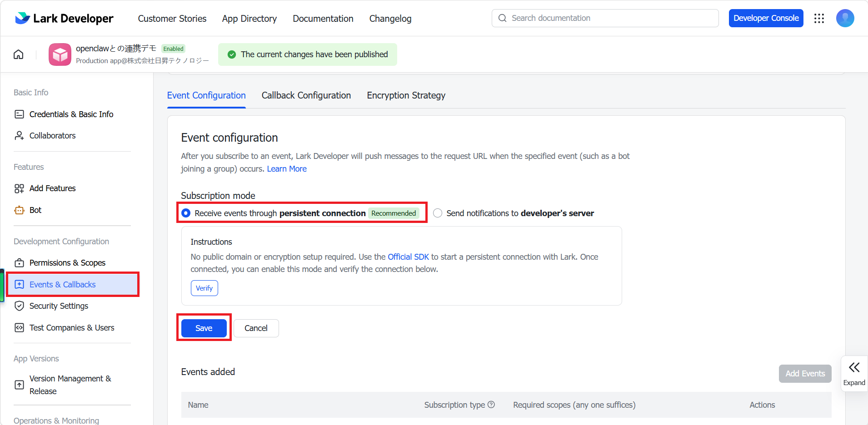Screen dimensions: 868x425
Task: Switch to the Encryption Strategy tab
Action: point(406,95)
